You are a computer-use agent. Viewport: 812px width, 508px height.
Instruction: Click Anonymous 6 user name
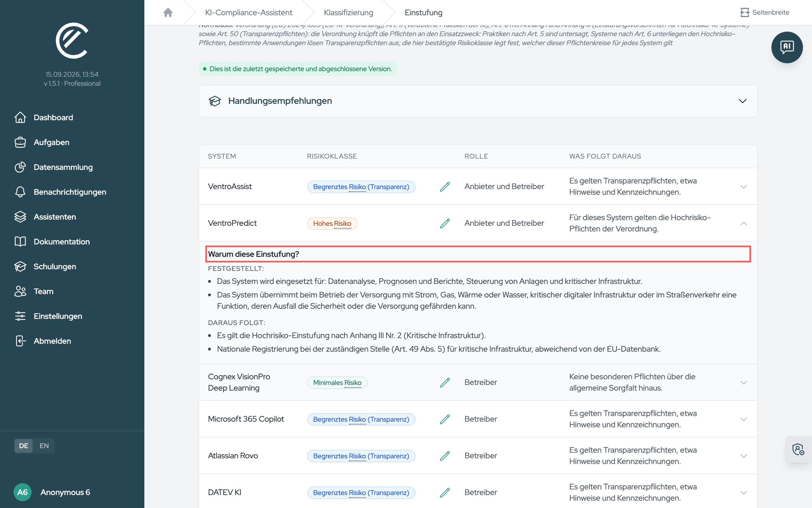65,492
